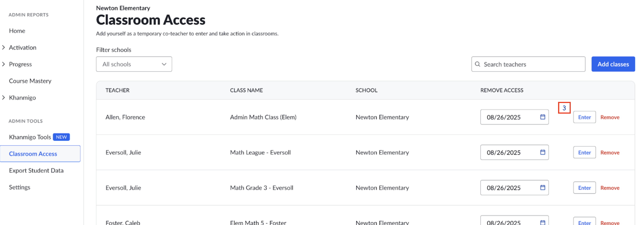Open Export Student Data from the sidebar
This screenshot has height=225, width=644.
click(36, 170)
